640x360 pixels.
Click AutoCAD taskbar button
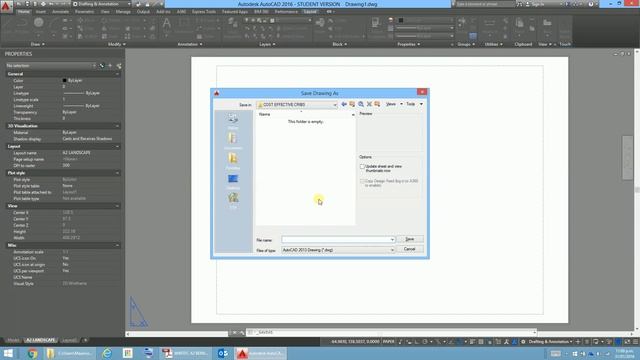[x=260, y=353]
